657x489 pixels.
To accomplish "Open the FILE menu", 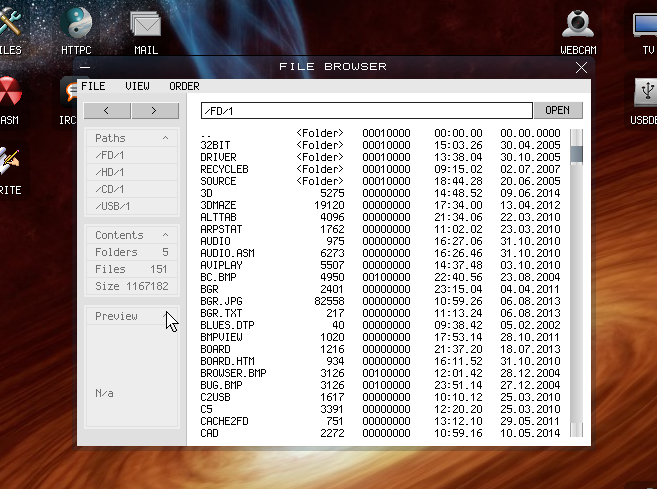I will coord(93,86).
